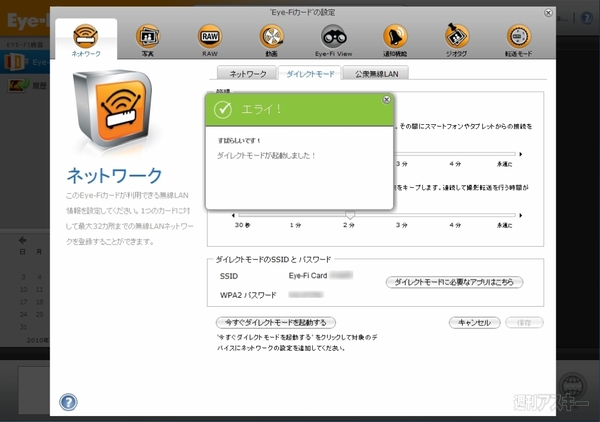
Task: Open the 動画 settings icon
Action: [271, 40]
